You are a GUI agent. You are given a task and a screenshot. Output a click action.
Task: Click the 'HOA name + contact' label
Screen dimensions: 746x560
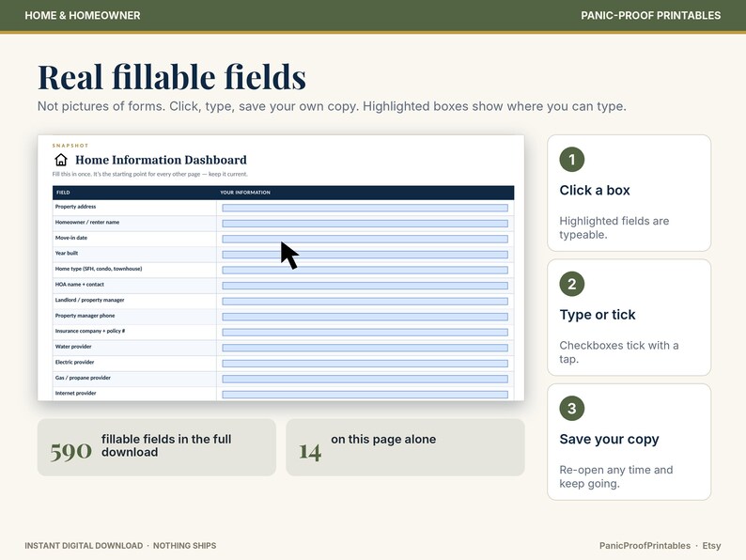(x=79, y=284)
